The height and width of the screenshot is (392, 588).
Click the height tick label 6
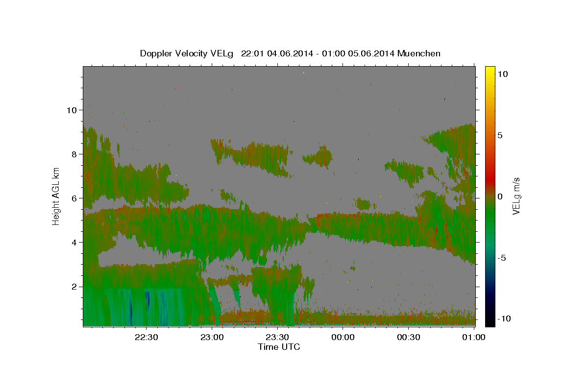(x=73, y=198)
